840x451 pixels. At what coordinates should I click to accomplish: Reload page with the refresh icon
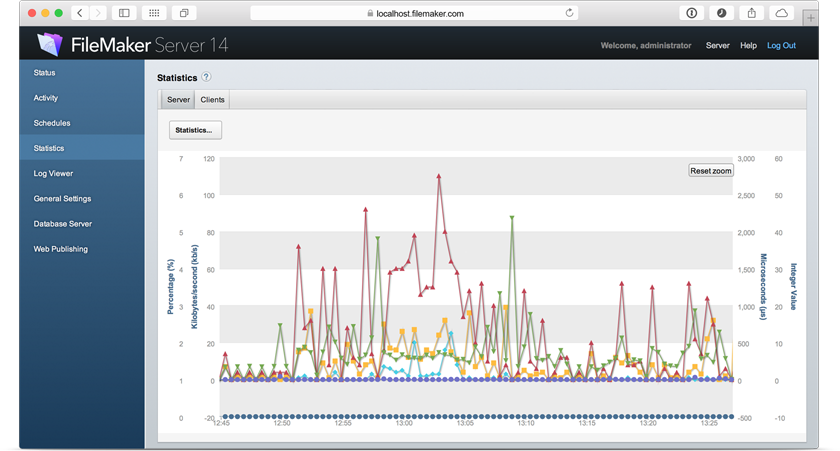click(569, 13)
